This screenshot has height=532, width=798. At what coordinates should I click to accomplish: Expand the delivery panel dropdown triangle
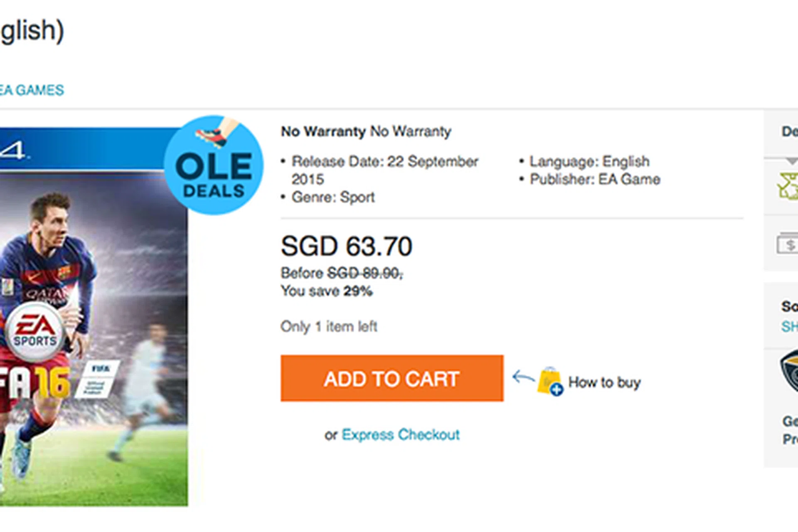pos(792,161)
